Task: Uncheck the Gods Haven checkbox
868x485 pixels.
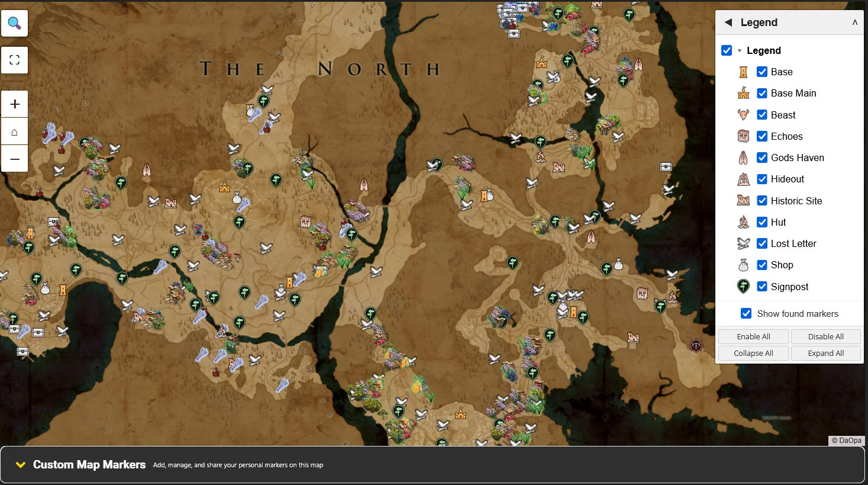Action: click(x=762, y=158)
